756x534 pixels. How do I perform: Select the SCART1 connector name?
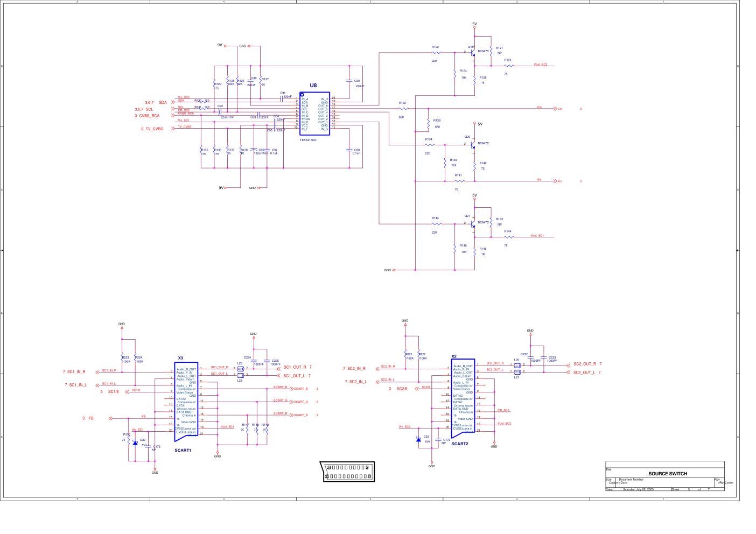(x=183, y=450)
